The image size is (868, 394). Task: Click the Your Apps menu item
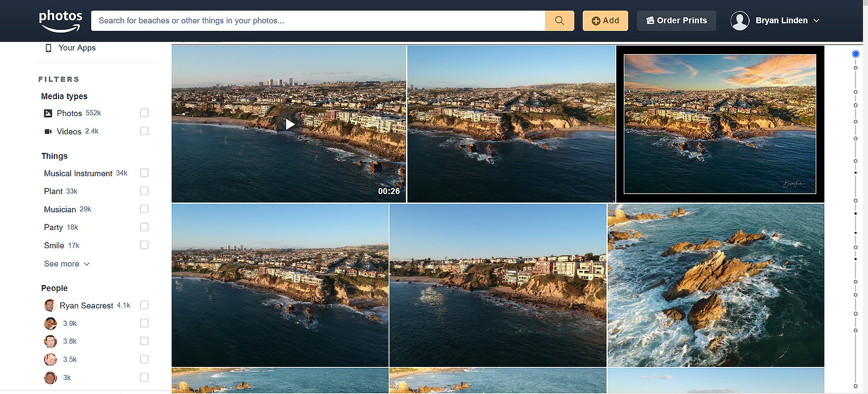[77, 48]
